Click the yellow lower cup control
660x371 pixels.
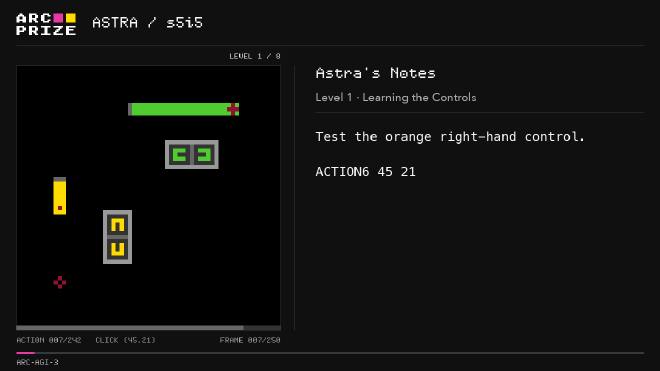pos(117,249)
